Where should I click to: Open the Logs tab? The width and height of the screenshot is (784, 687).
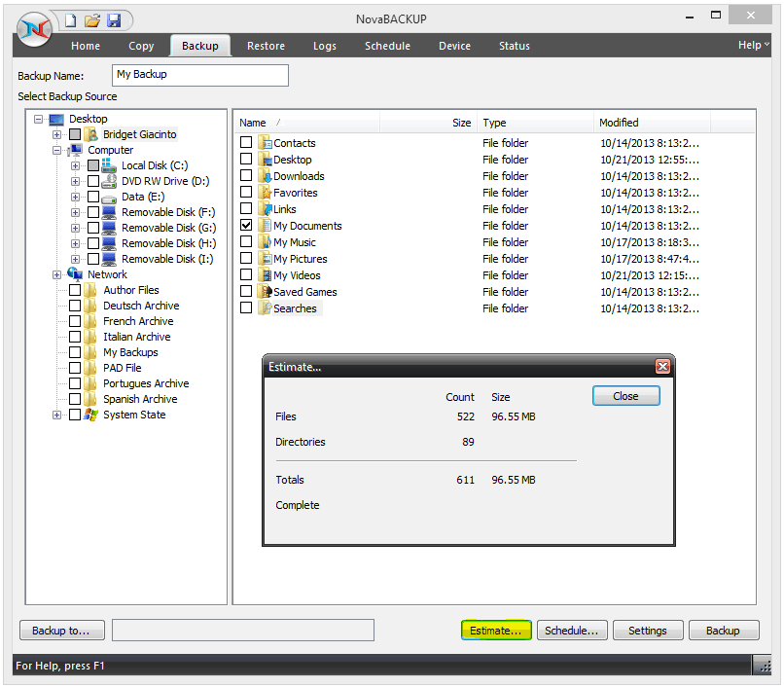tap(325, 46)
